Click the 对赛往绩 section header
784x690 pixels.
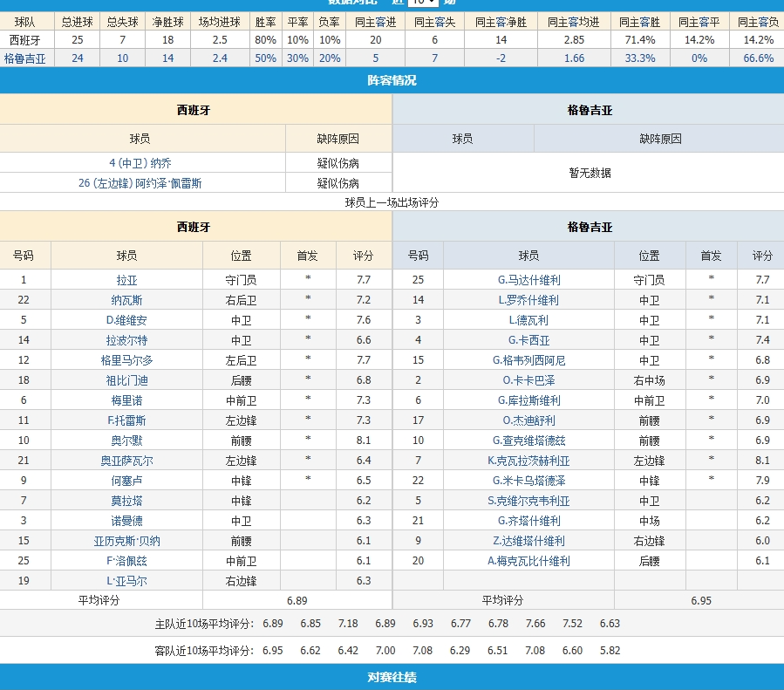(x=392, y=677)
